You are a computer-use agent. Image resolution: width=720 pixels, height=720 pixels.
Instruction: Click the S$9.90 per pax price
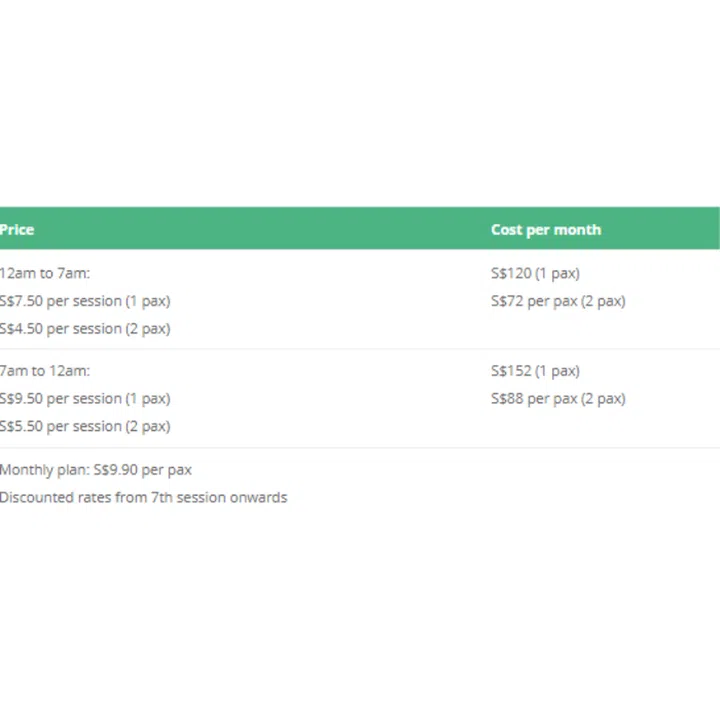(143, 469)
